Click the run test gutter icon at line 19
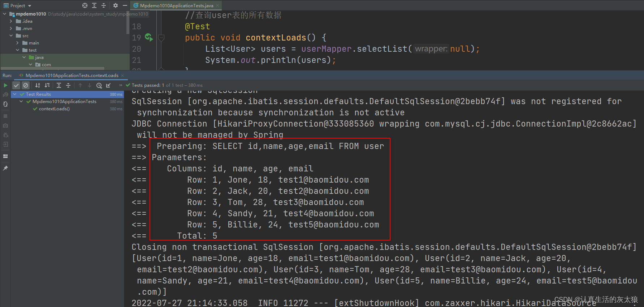644x307 pixels. pos(148,37)
